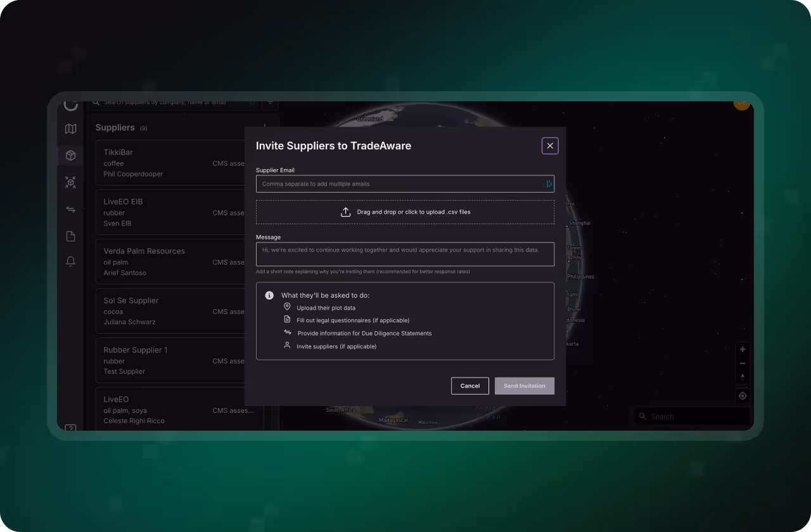The height and width of the screenshot is (532, 811).
Task: Click the Shanghai label on the globe
Action: tap(579, 224)
